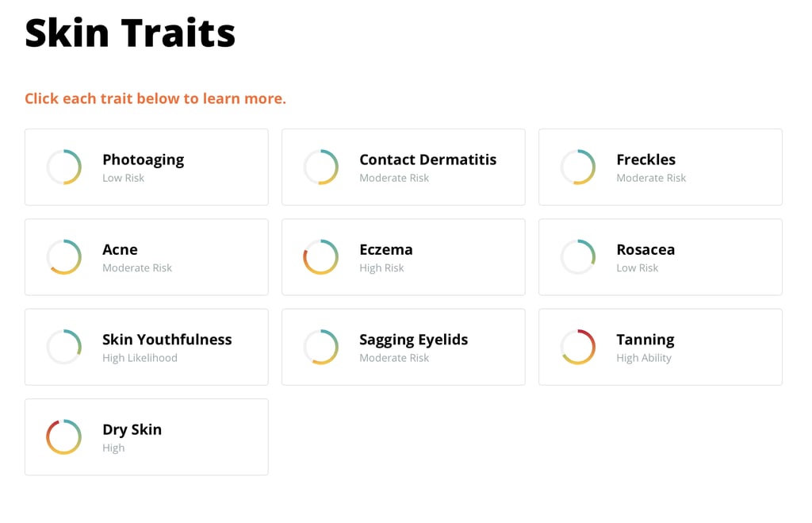
Task: Select the Acne circular gauge icon
Action: coord(63,257)
